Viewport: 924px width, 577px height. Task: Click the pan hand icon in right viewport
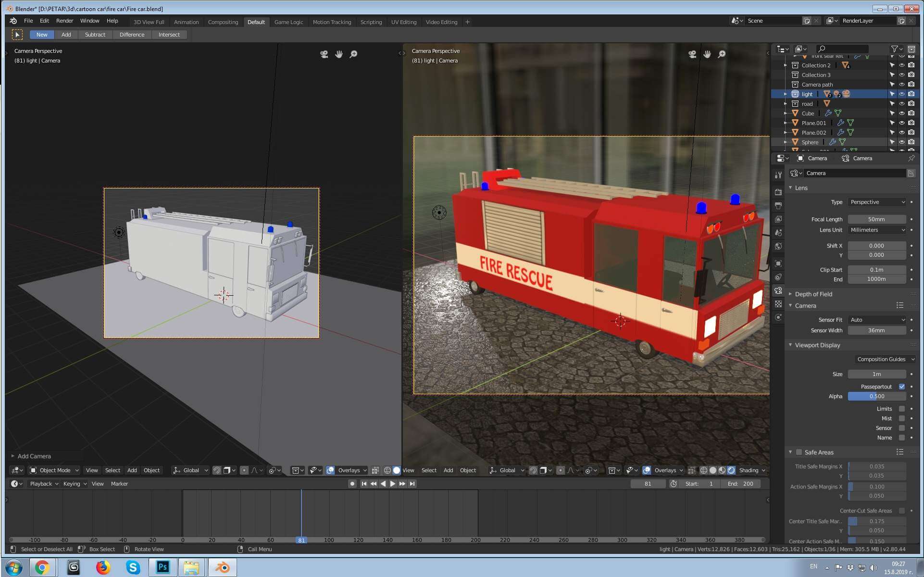tap(707, 54)
